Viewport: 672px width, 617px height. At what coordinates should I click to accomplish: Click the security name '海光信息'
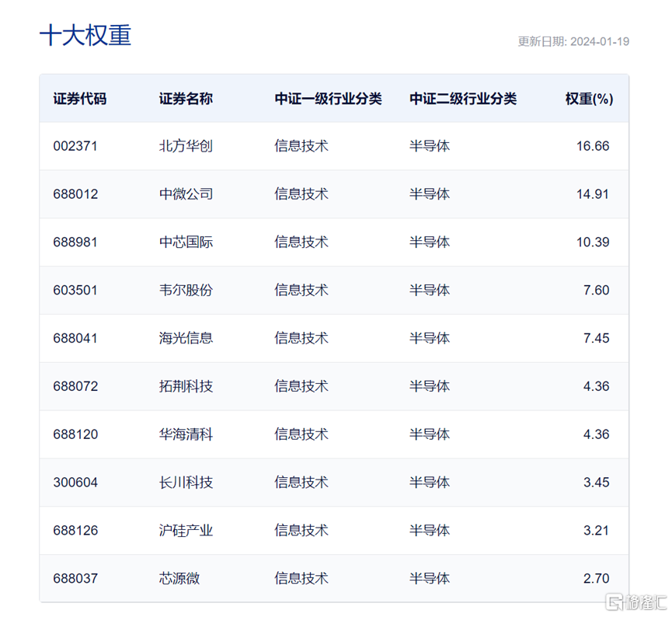(186, 338)
